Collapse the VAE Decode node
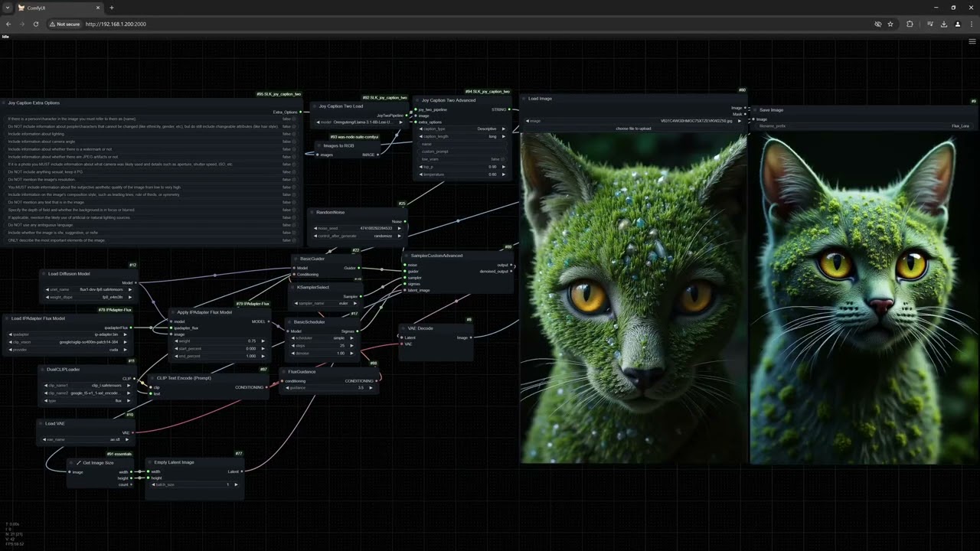This screenshot has width=980, height=551. click(x=403, y=328)
